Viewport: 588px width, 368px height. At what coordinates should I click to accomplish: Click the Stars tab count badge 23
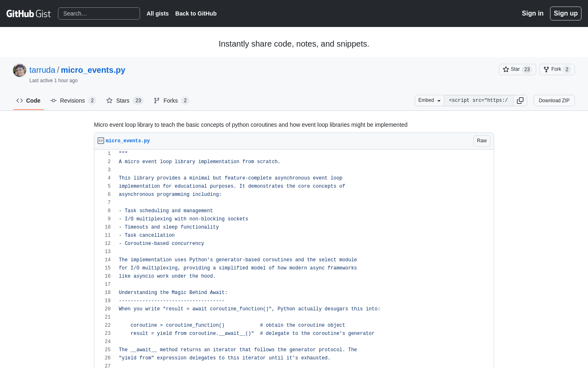138,101
